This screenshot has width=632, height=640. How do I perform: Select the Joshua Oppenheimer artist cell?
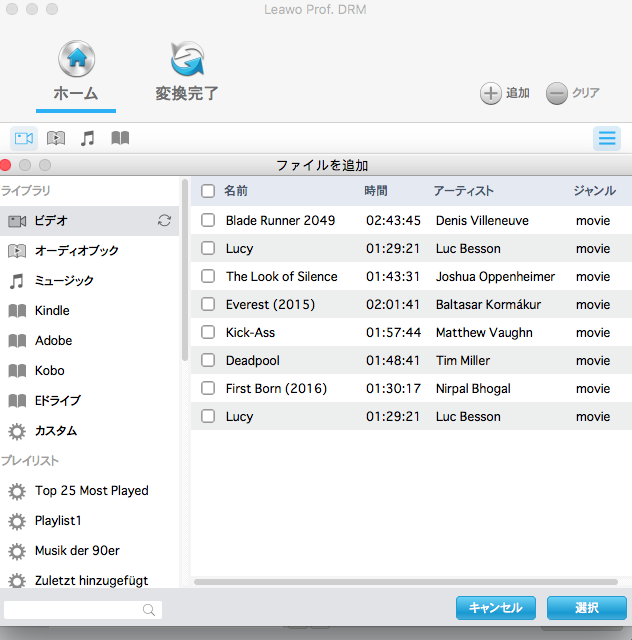[495, 276]
